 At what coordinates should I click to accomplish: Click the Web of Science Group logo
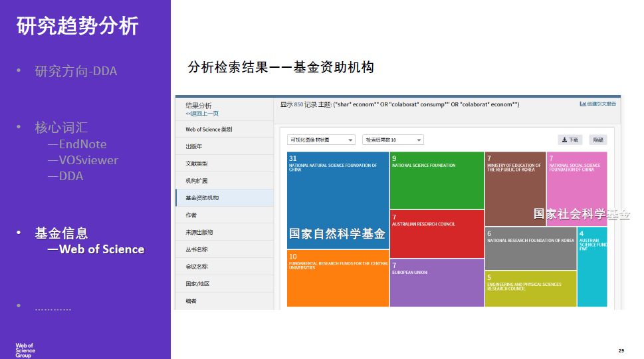[25, 350]
